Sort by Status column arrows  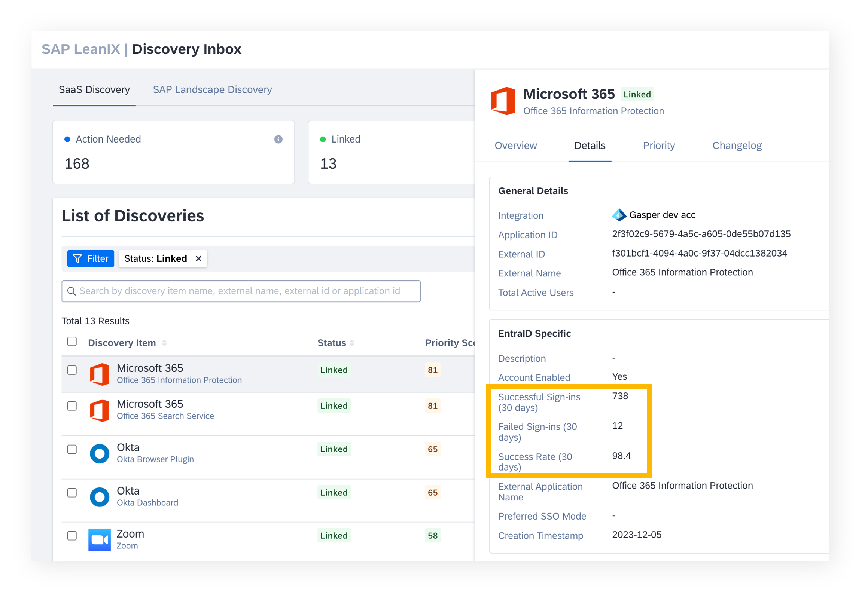point(352,343)
